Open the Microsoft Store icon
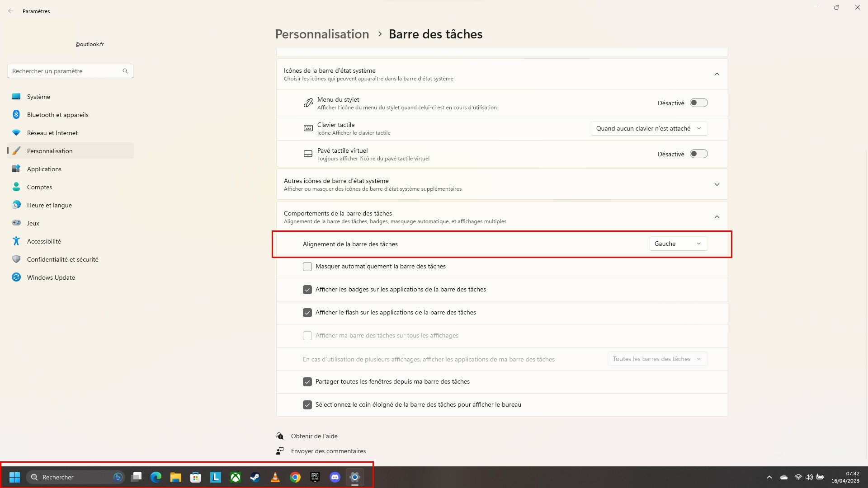 click(x=196, y=477)
